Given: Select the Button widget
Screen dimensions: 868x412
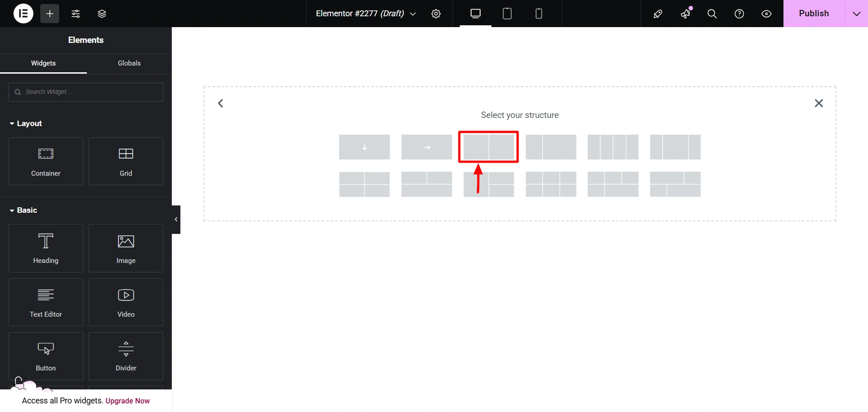Looking at the screenshot, I should 46,356.
